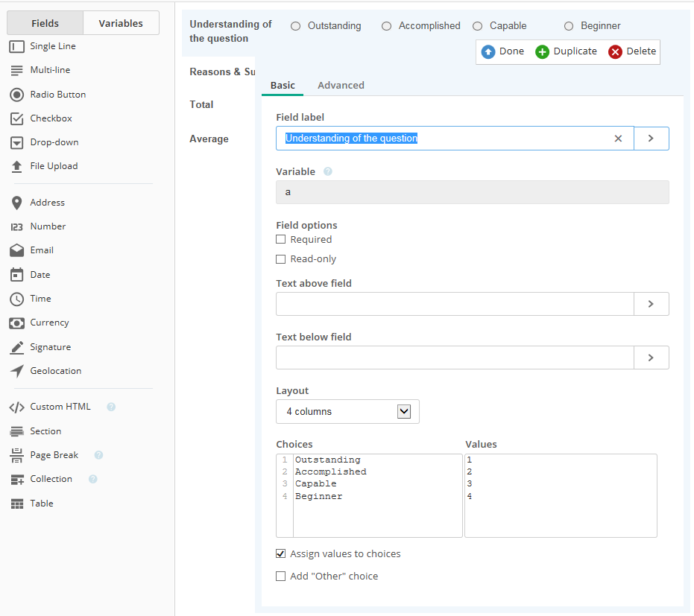The height and width of the screenshot is (616, 694).
Task: Enable the Required checkbox
Action: point(280,239)
